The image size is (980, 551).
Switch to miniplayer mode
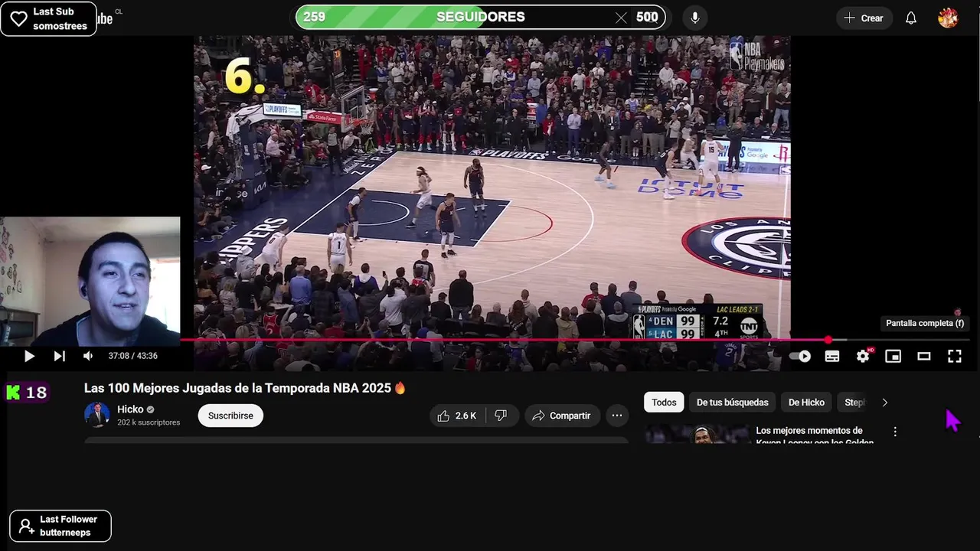click(x=893, y=356)
